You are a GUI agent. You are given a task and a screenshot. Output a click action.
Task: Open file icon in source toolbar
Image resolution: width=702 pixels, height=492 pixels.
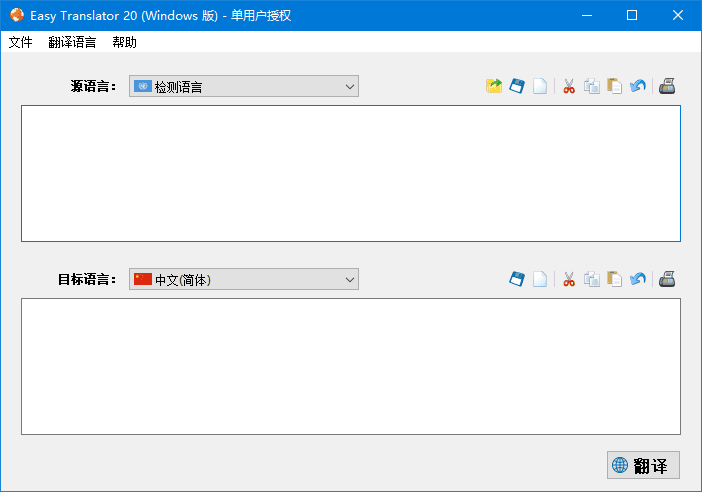(x=494, y=86)
